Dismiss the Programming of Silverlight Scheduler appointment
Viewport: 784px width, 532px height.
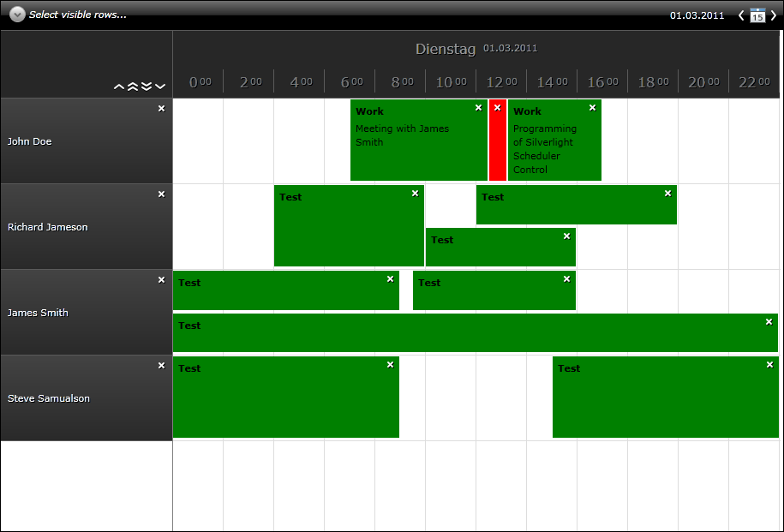(592, 109)
